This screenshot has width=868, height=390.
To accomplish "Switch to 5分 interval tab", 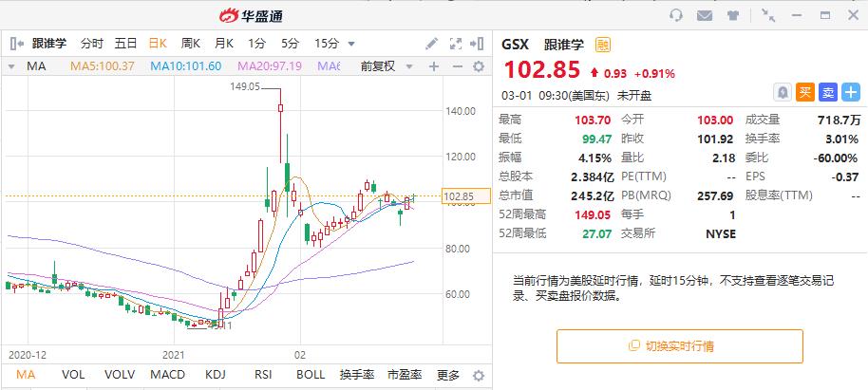I will pos(290,43).
